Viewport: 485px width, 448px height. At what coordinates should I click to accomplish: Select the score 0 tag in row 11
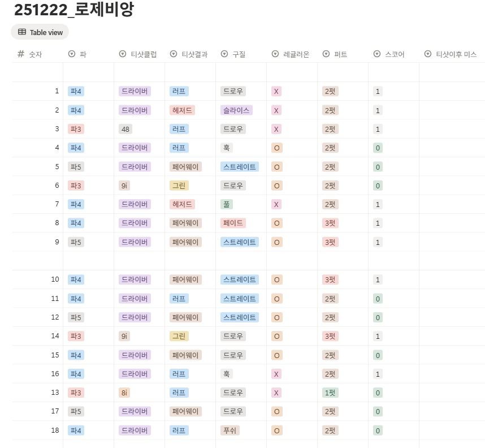coord(378,299)
